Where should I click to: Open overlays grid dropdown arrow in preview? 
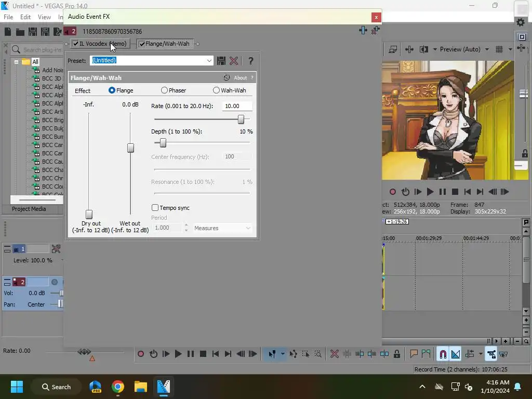click(x=510, y=49)
